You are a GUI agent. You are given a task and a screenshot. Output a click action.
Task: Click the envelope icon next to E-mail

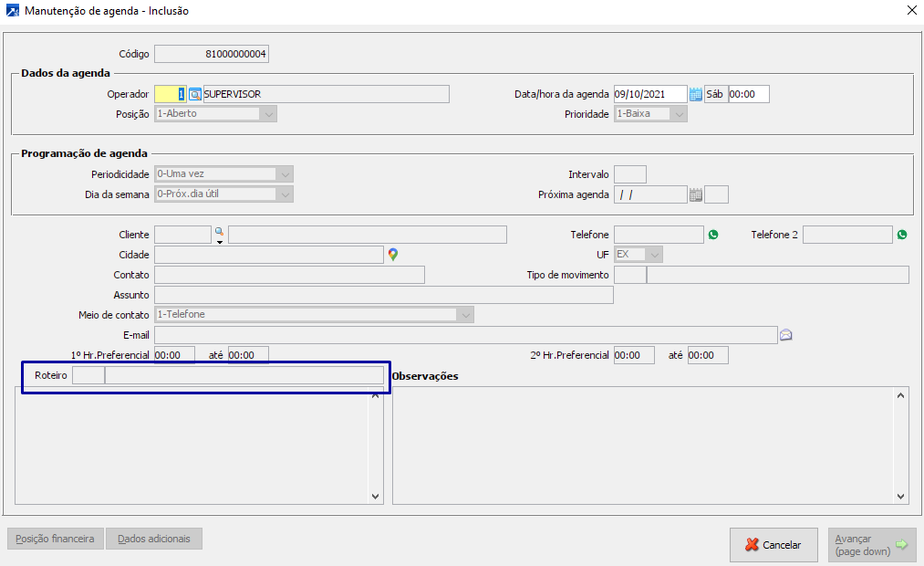pyautogui.click(x=786, y=335)
